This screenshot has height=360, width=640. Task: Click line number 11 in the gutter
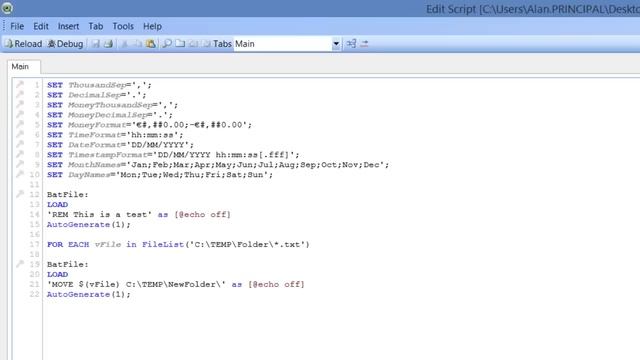coord(35,184)
